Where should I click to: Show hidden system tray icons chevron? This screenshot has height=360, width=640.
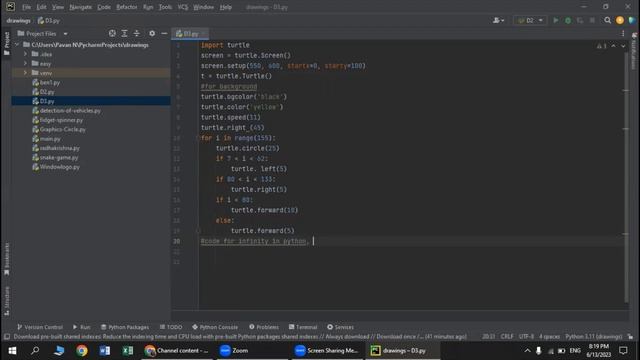[527, 351]
